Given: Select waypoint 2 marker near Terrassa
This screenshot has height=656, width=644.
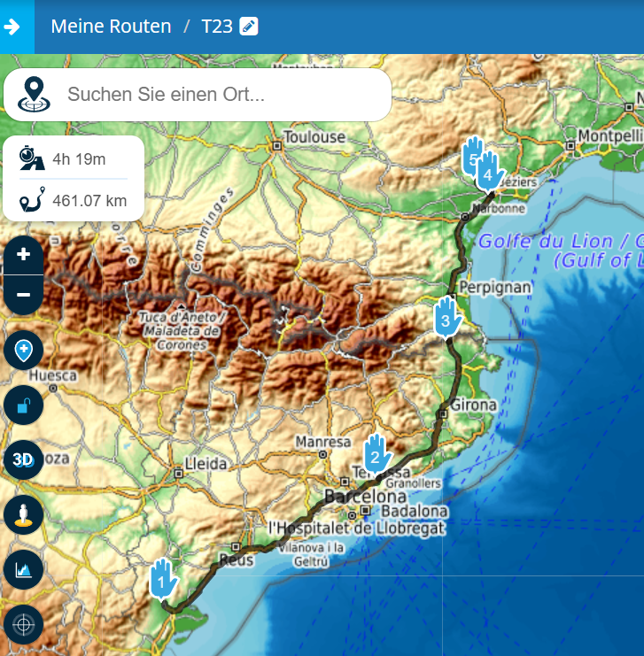Looking at the screenshot, I should [376, 452].
